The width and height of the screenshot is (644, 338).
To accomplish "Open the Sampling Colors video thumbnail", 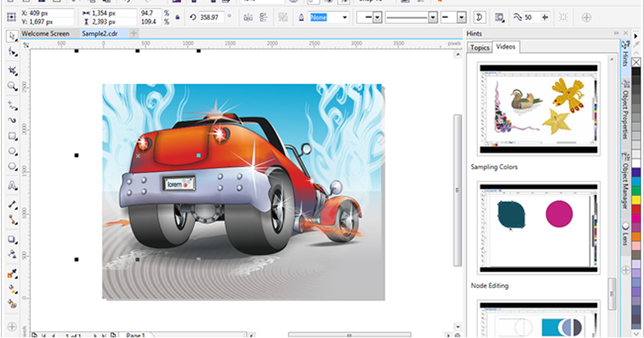I will 538,109.
